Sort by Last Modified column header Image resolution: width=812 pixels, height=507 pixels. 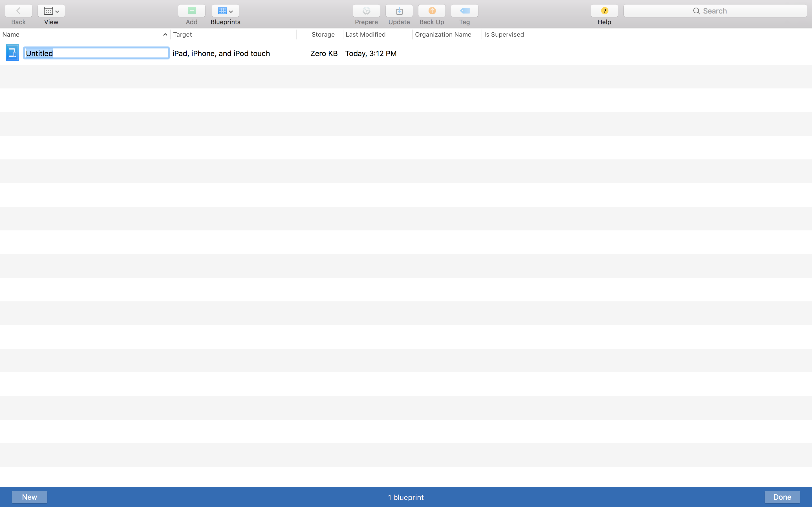coord(365,35)
